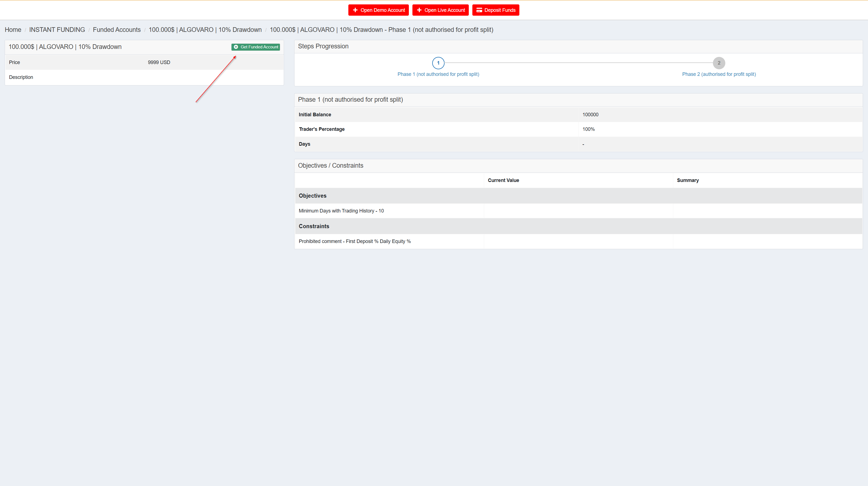Viewport: 868px width, 486px height.
Task: Click the green Get Funded Account button
Action: [x=256, y=47]
